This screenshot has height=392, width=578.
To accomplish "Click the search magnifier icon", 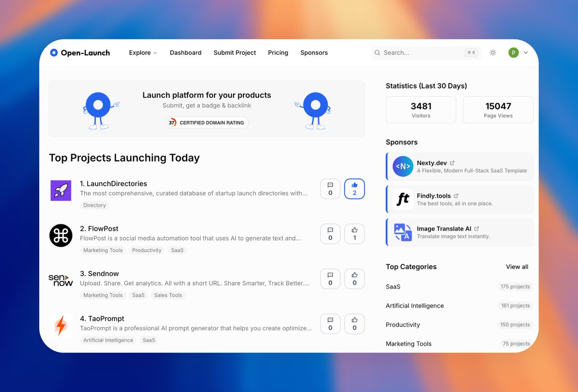I will pyautogui.click(x=378, y=53).
